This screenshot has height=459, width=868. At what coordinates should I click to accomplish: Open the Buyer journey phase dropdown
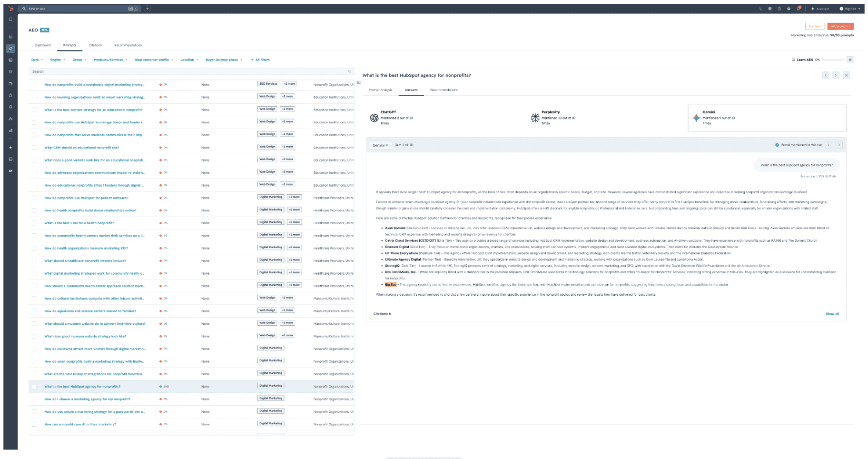pyautogui.click(x=224, y=60)
